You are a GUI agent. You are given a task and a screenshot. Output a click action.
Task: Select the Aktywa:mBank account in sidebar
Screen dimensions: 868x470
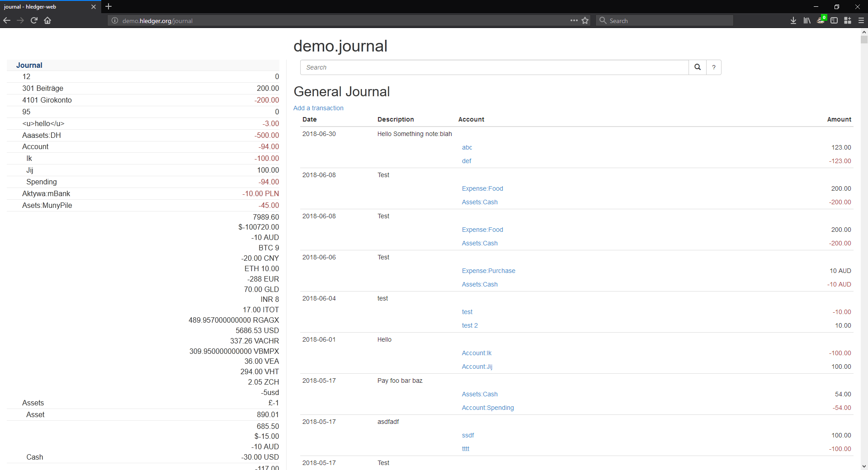46,193
